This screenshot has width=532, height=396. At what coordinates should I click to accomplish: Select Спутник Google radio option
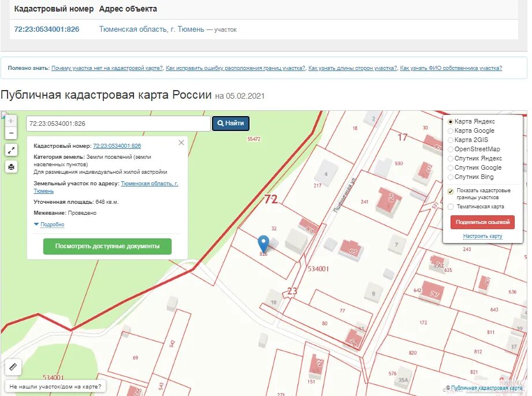451,168
